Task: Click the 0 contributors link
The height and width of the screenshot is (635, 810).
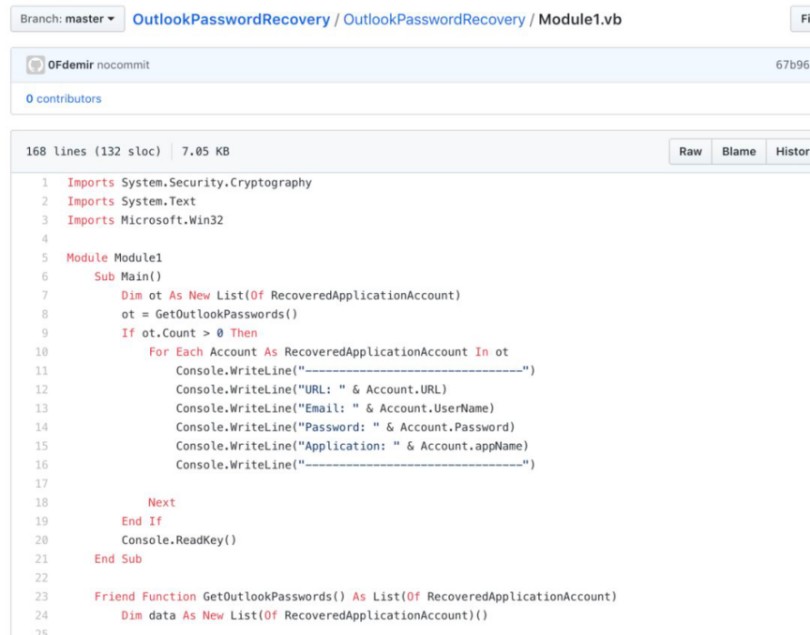Action: (64, 99)
